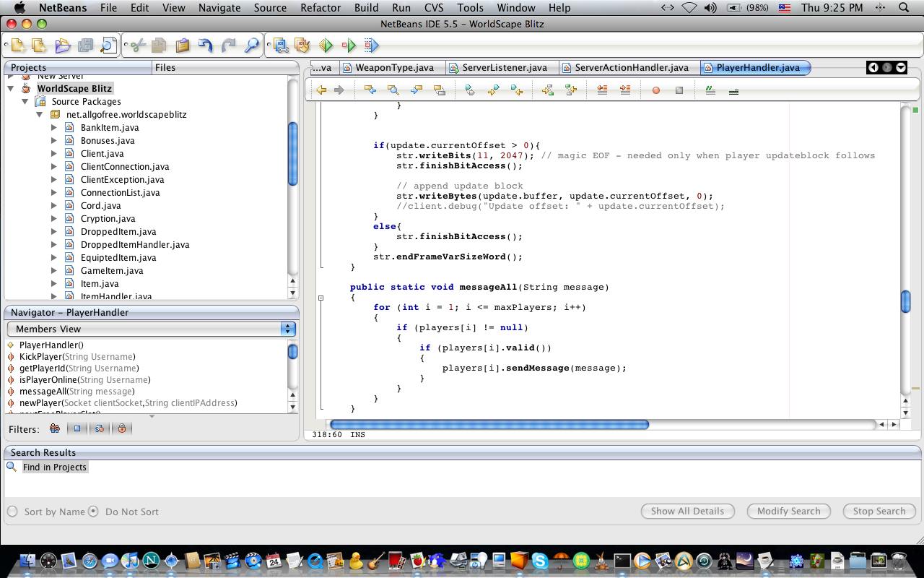Screen dimensions: 924x578
Task: Switch to the ServerListener.java tab
Action: 504,67
